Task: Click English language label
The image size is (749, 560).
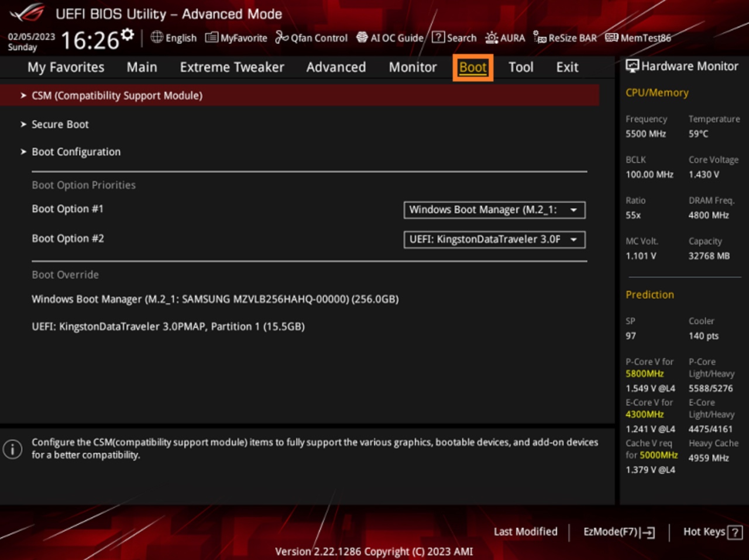Action: [x=181, y=38]
